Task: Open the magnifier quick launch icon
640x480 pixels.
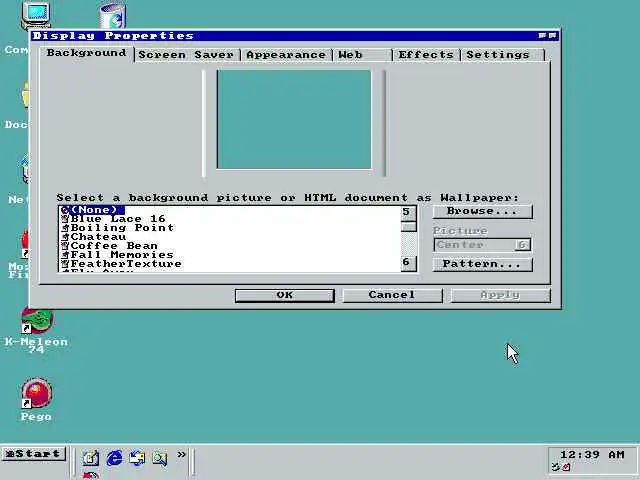Action: (x=160, y=458)
